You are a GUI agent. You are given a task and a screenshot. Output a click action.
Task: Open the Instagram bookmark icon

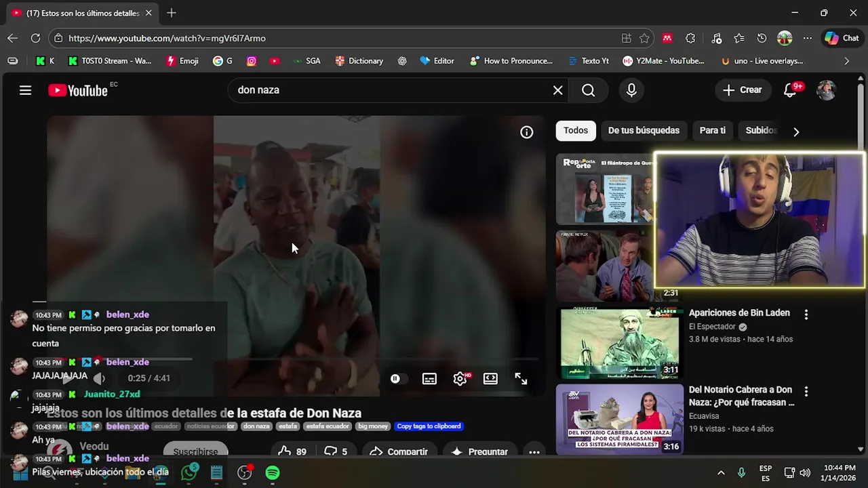252,61
